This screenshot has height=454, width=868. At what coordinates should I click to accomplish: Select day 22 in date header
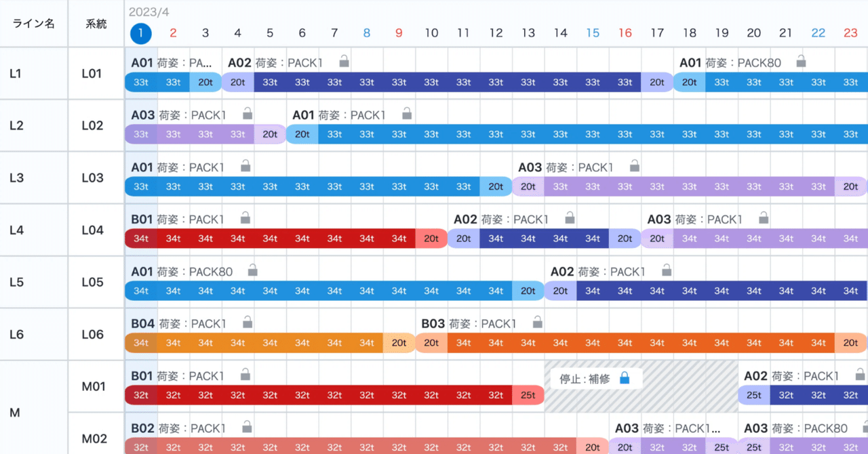(x=818, y=33)
